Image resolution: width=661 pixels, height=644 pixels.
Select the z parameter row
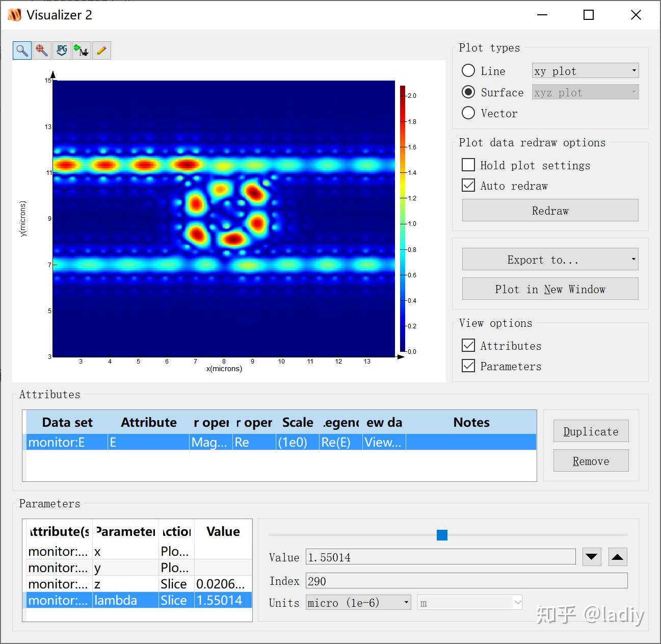[139, 584]
